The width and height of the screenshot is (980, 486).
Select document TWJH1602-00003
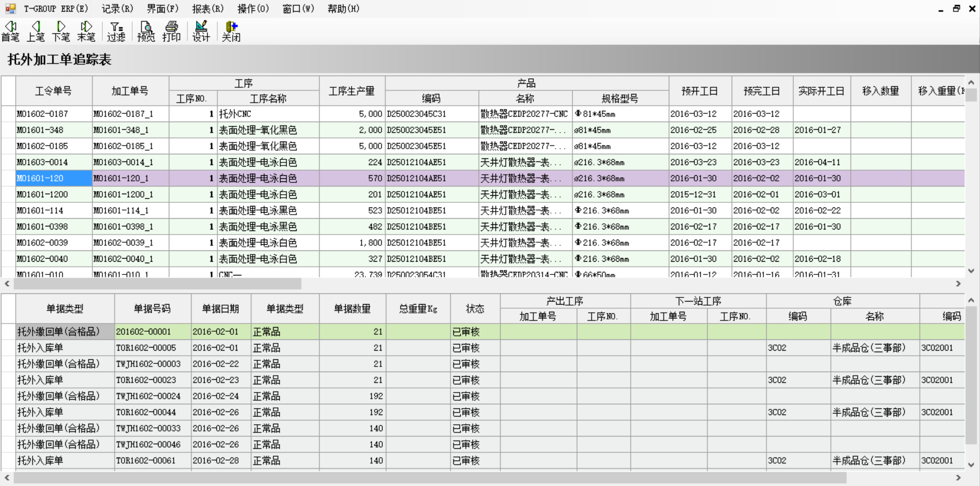point(152,364)
